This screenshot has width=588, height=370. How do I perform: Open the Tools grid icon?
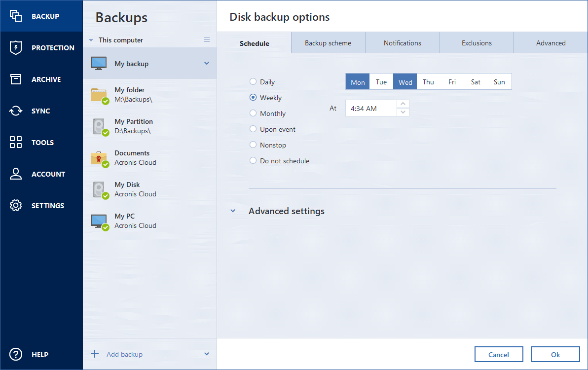click(16, 143)
